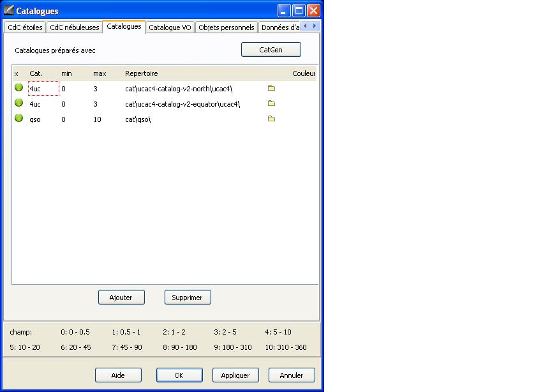The image size is (536, 392).
Task: Click the x column header
Action: click(16, 73)
